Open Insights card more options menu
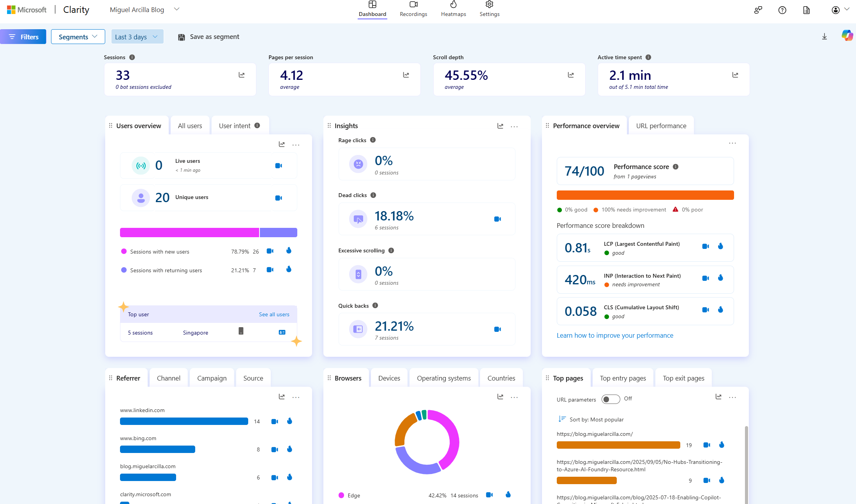856x504 pixels. [x=514, y=126]
